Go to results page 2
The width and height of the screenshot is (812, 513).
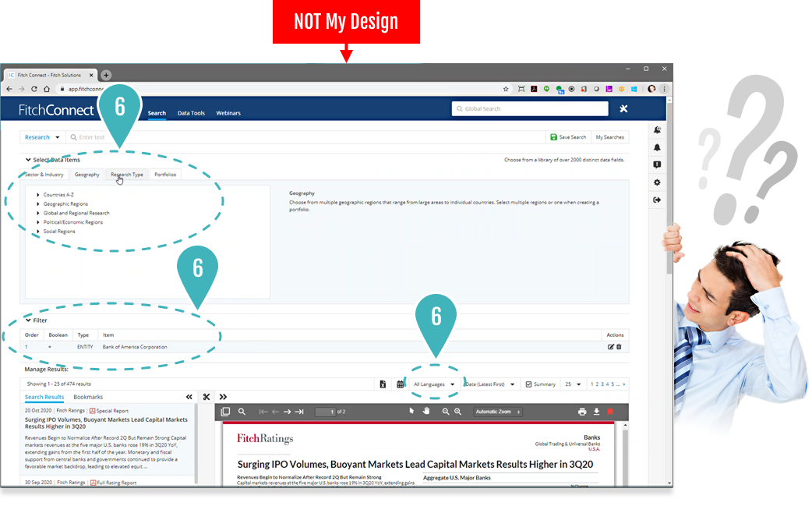coord(597,384)
